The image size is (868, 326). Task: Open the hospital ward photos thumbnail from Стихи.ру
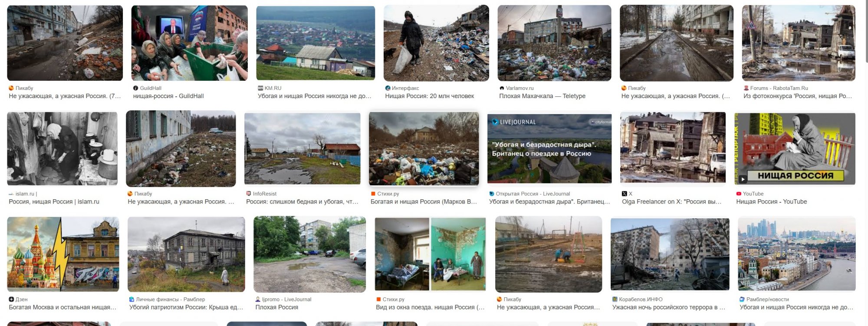pos(430,254)
